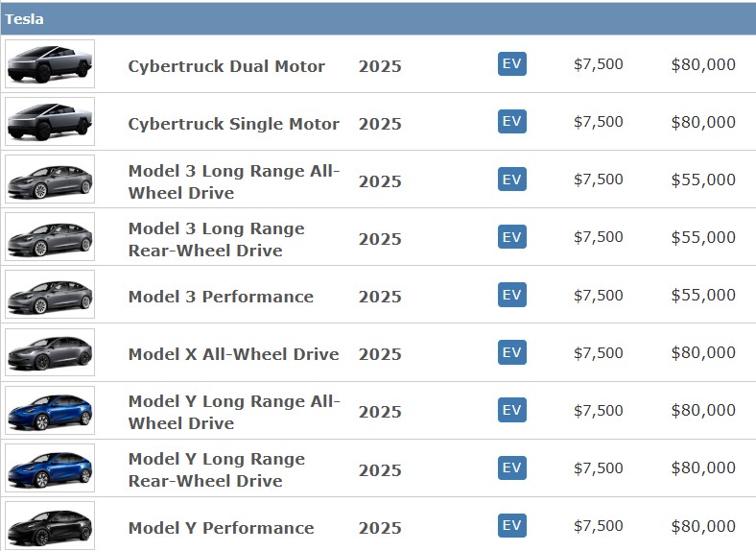Select the Model 3 Long Range Rear-Wheel Drive name
756x551 pixels.
coord(217,239)
